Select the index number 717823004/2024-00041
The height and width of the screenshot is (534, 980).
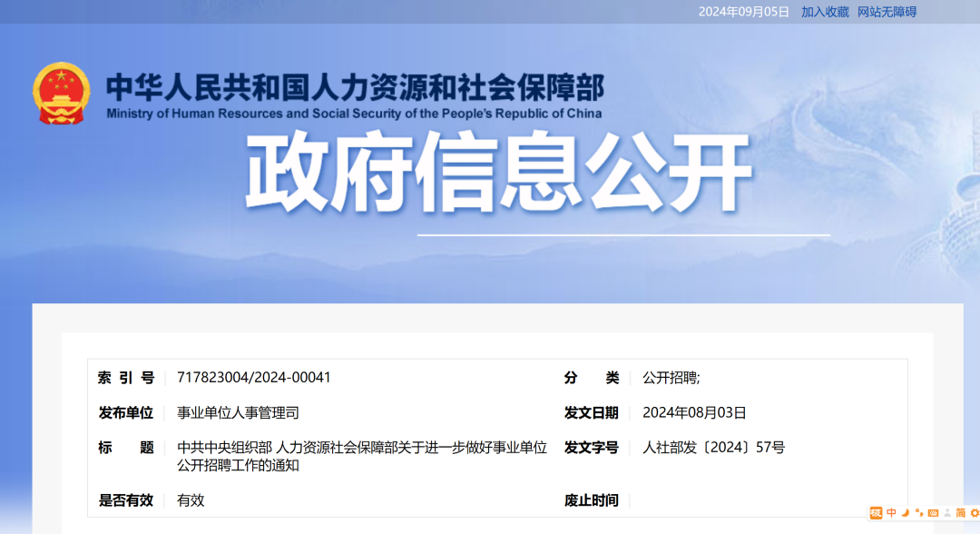254,378
